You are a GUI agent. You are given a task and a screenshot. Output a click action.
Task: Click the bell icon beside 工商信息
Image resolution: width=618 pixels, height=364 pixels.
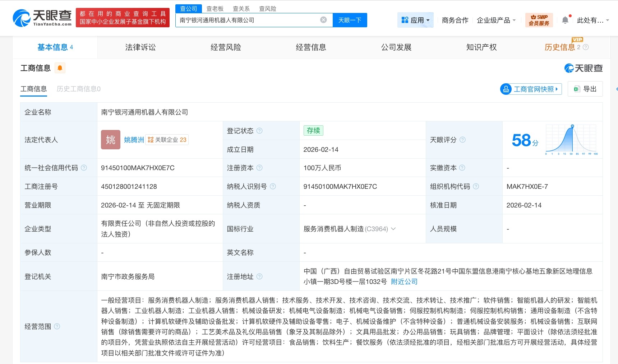tap(60, 67)
